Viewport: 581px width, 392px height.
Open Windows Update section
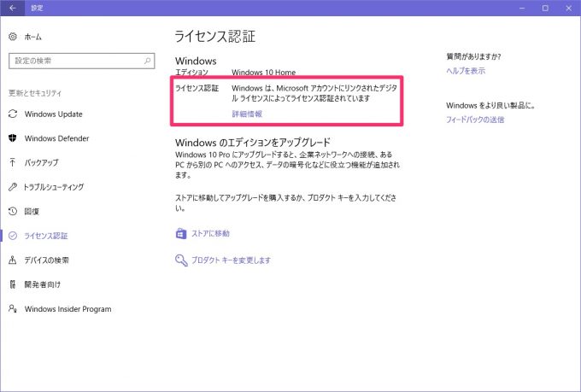click(53, 114)
